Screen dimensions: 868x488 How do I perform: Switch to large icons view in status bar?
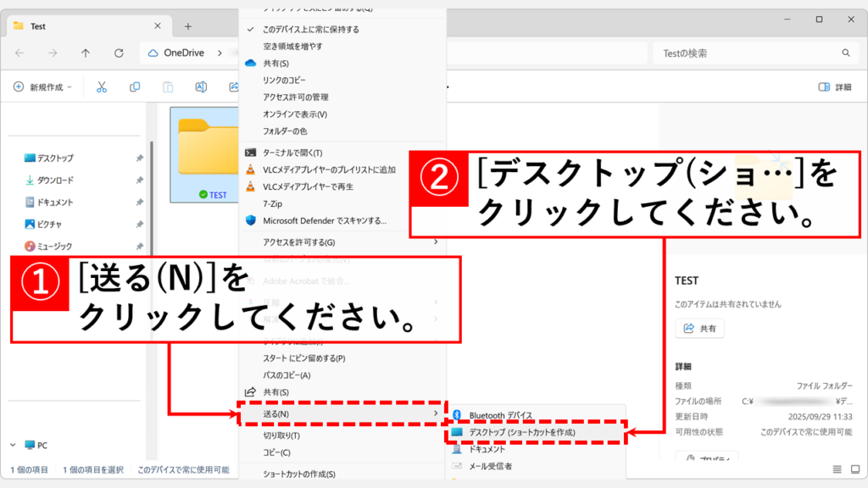point(854,469)
